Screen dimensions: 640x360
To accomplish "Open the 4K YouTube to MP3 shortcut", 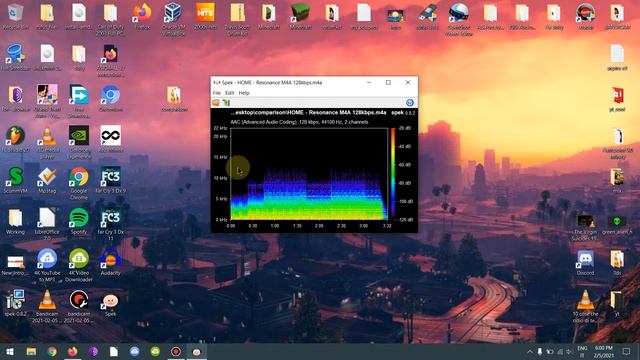I will (47, 265).
